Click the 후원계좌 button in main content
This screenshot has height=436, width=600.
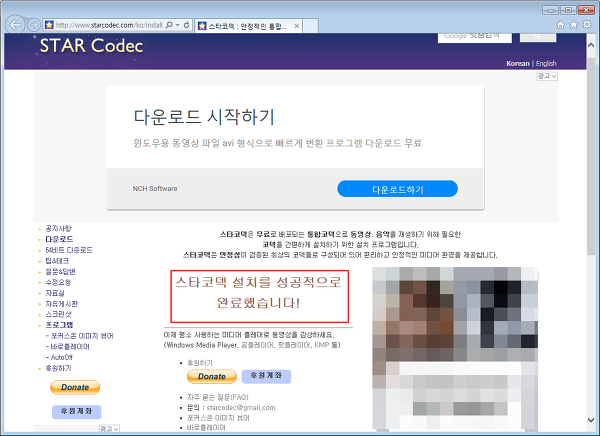266,376
